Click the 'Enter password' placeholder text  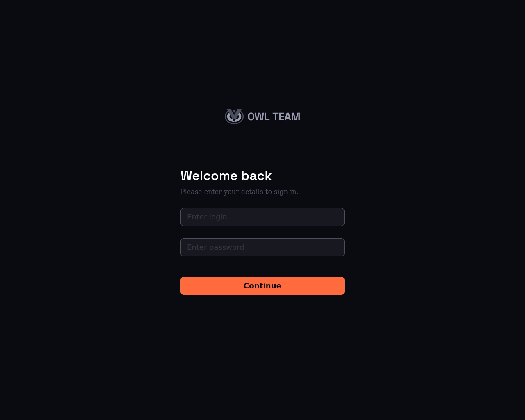[x=216, y=247]
